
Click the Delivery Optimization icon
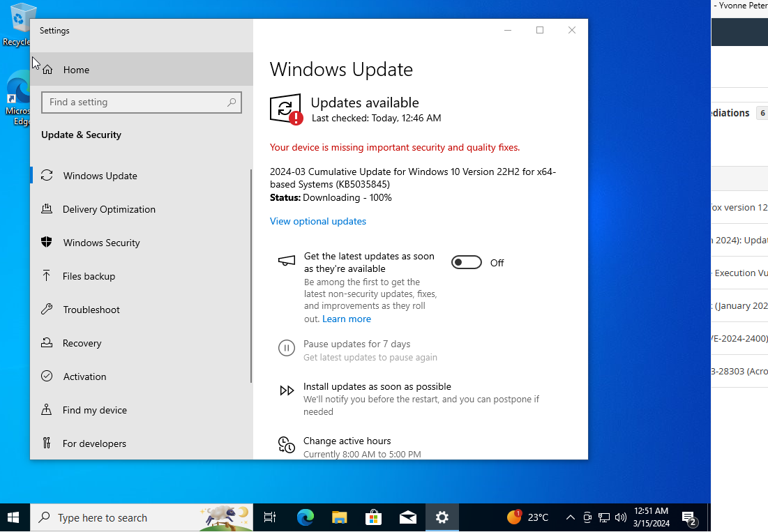coord(47,209)
